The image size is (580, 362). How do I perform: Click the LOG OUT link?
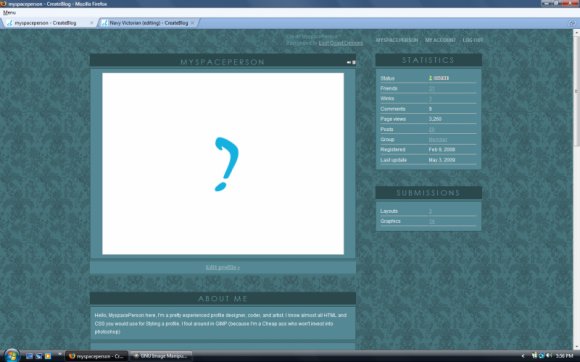coord(473,40)
